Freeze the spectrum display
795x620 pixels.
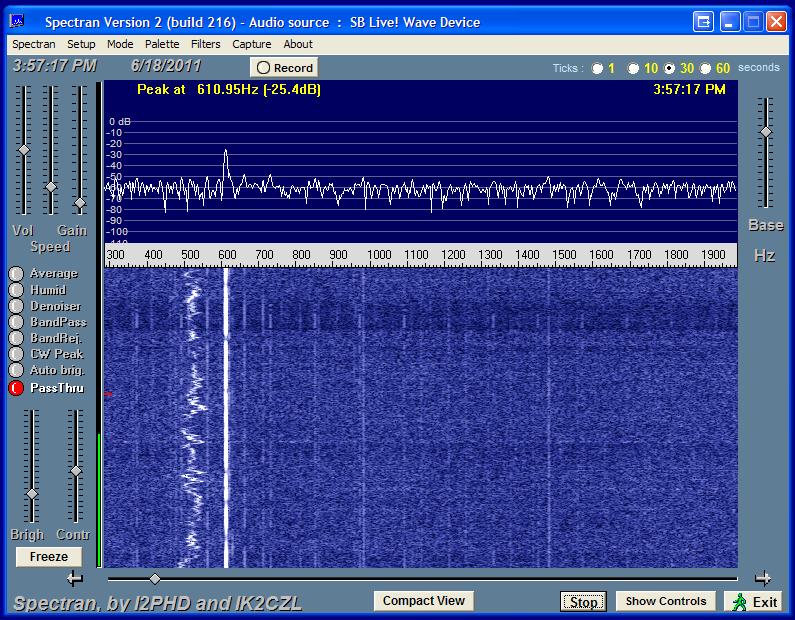(49, 556)
